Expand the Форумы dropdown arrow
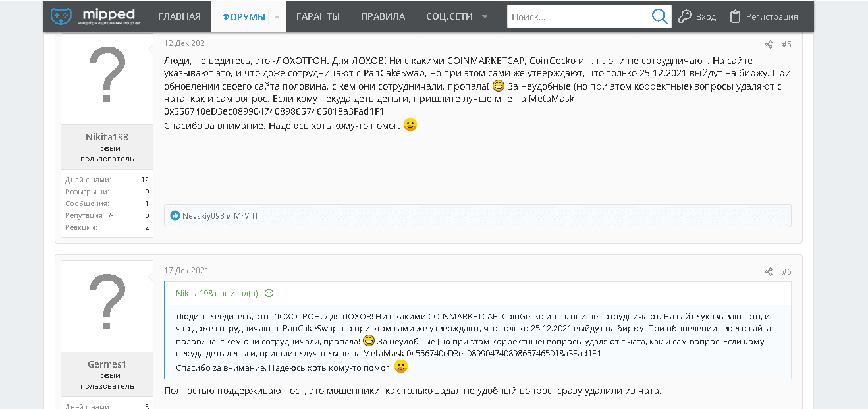868x409 pixels. tap(277, 17)
